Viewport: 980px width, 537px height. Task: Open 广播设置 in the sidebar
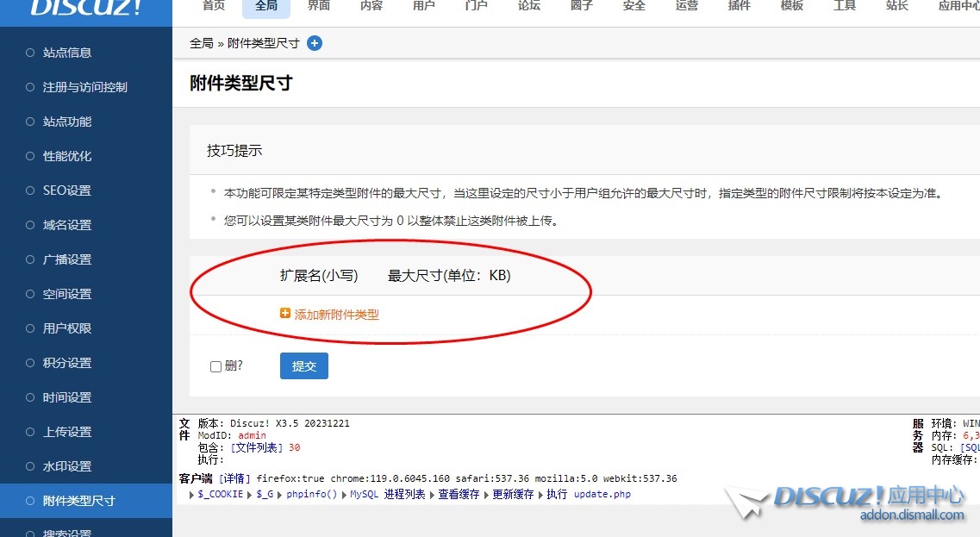67,259
